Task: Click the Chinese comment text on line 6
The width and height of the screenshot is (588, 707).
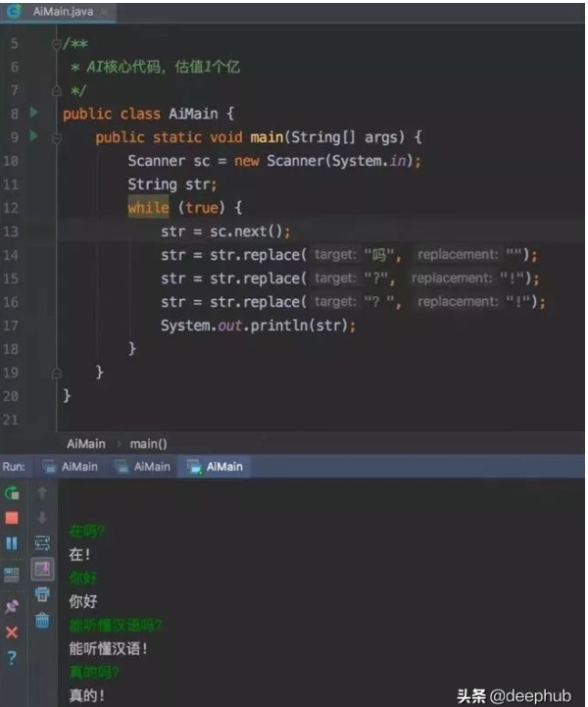Action: click(164, 67)
